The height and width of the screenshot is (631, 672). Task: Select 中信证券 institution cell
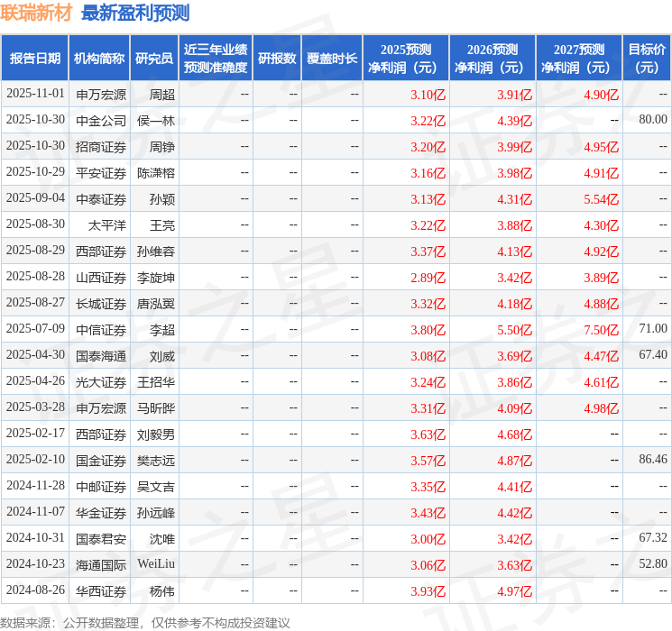pos(101,330)
